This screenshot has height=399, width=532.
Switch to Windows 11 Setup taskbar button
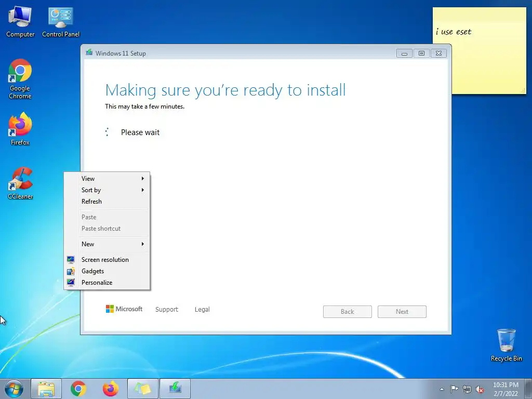pyautogui.click(x=175, y=389)
